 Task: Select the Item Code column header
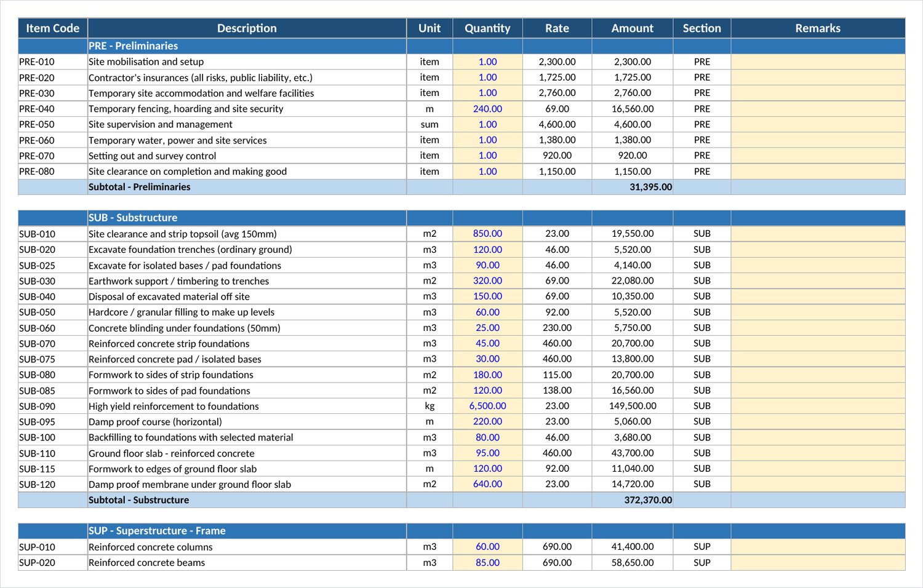pos(53,28)
